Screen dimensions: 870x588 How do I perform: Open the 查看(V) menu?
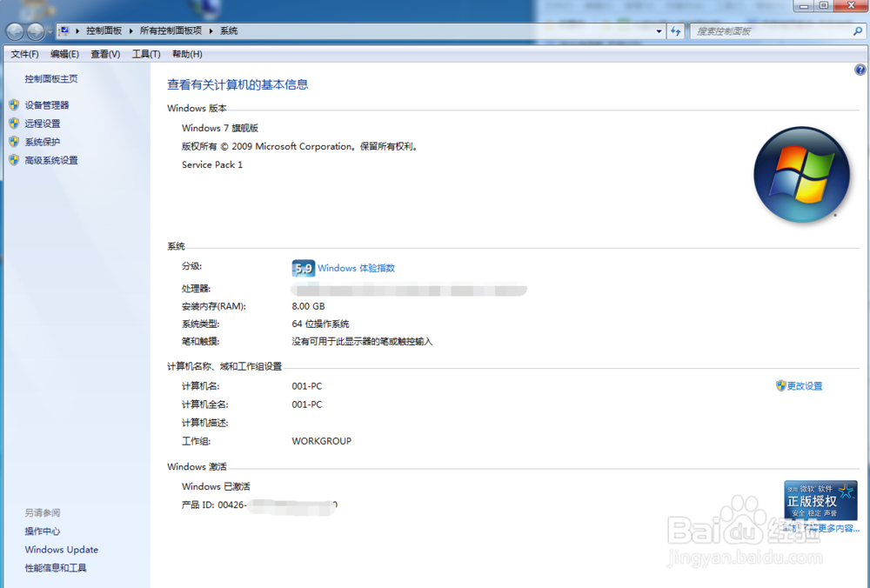point(105,54)
